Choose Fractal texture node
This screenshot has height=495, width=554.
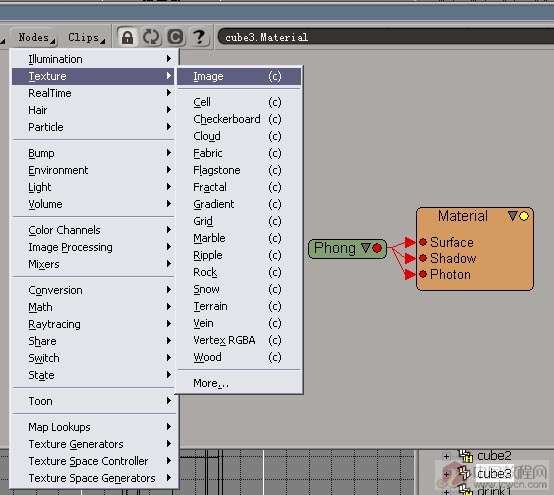point(239,187)
